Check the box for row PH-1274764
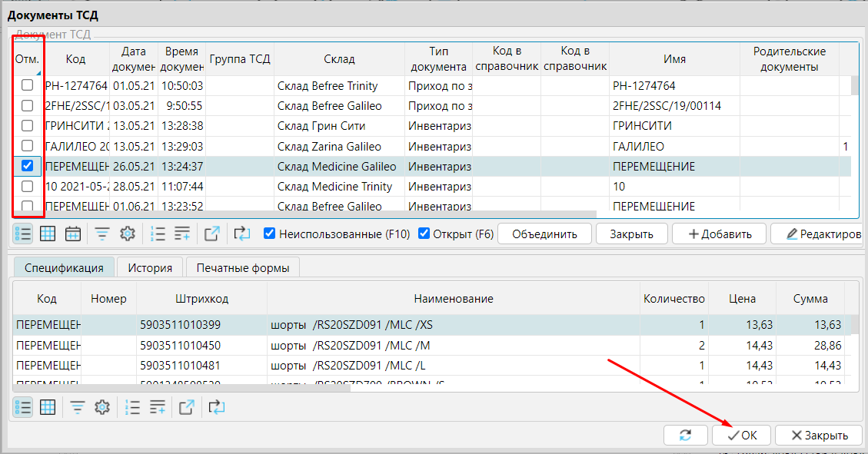868x454 pixels. pyautogui.click(x=27, y=85)
